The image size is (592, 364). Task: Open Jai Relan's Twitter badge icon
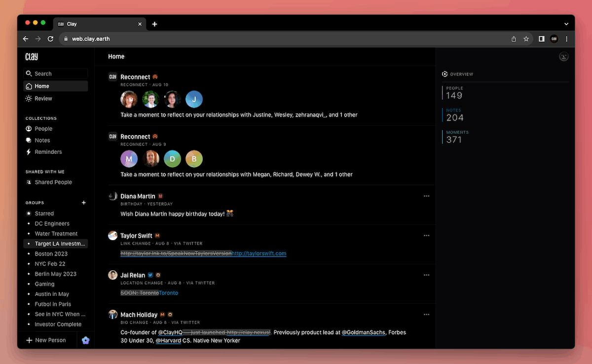click(150, 275)
